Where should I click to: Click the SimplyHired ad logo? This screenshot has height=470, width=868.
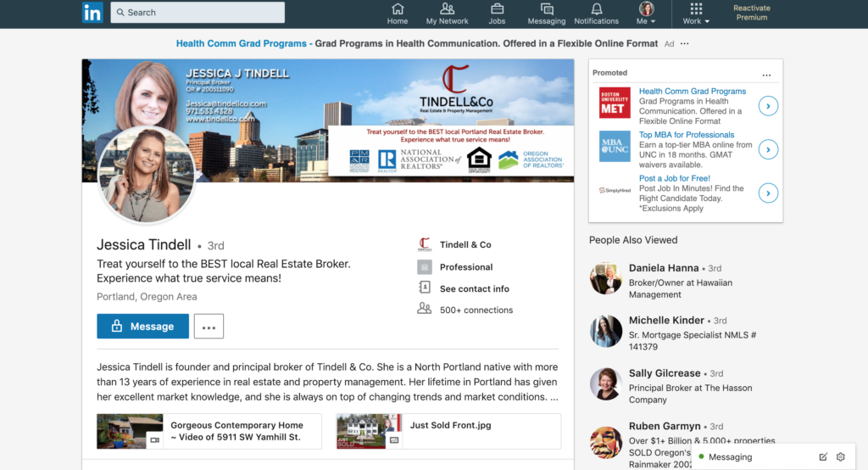click(x=615, y=190)
